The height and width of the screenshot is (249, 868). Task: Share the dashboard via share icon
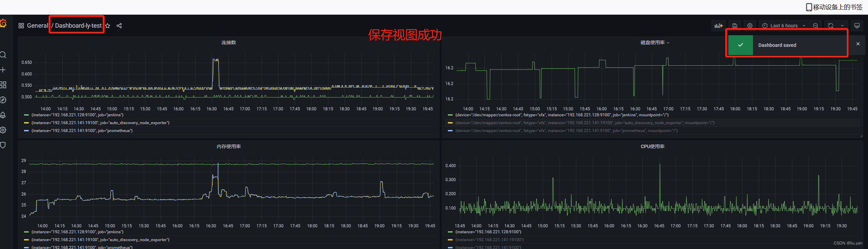tap(119, 26)
